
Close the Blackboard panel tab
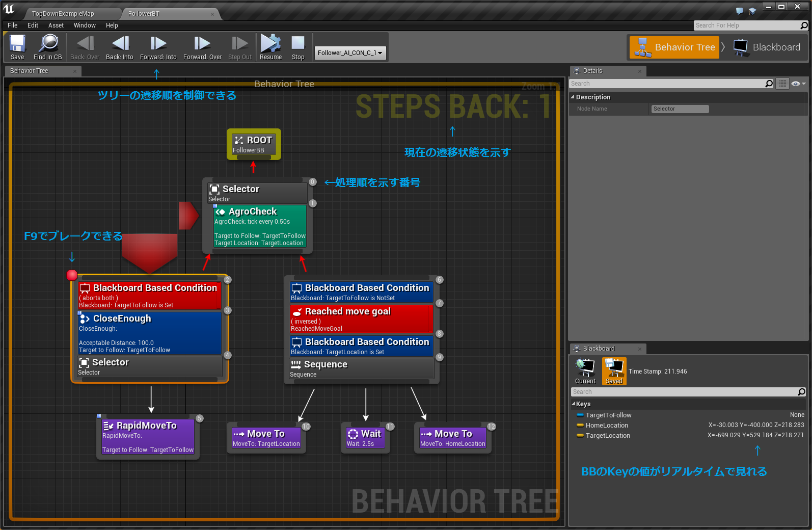point(640,349)
